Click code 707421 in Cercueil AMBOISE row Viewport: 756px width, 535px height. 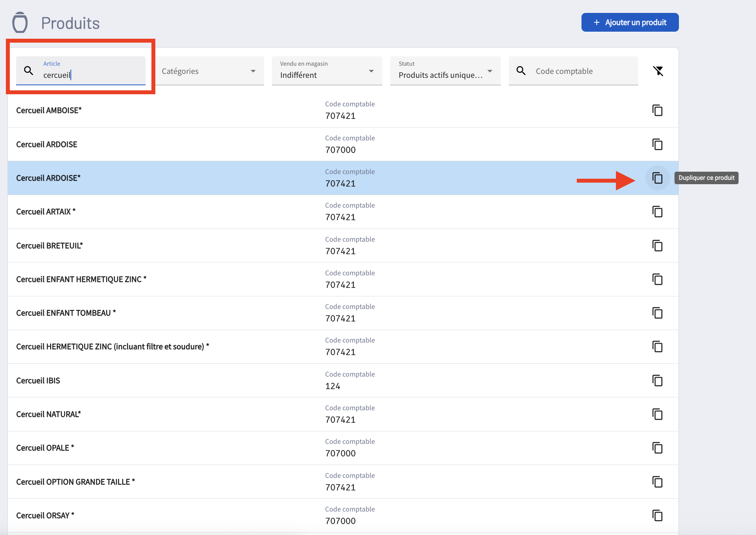pos(340,116)
